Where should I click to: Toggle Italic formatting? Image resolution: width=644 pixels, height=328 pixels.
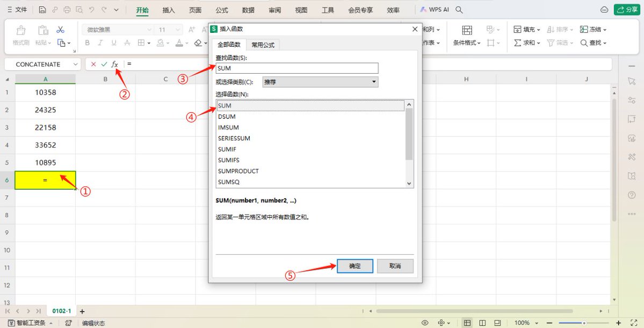coord(100,42)
